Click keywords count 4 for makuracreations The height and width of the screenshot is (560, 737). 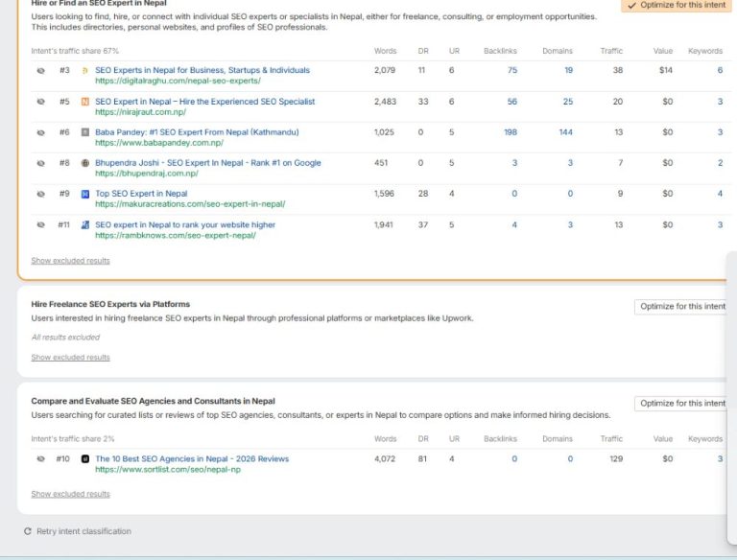tap(720, 194)
